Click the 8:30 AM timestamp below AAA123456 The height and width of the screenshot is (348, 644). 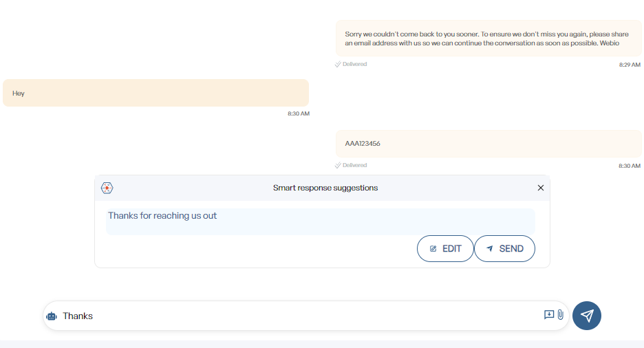(629, 166)
